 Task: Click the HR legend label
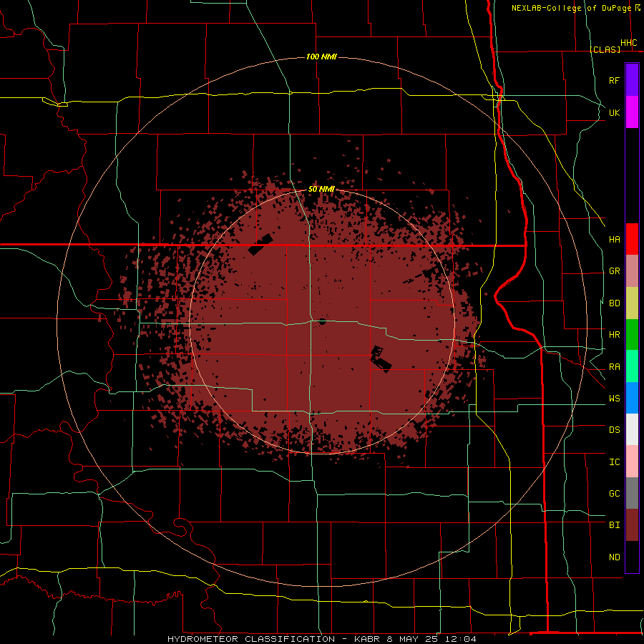pyautogui.click(x=614, y=335)
